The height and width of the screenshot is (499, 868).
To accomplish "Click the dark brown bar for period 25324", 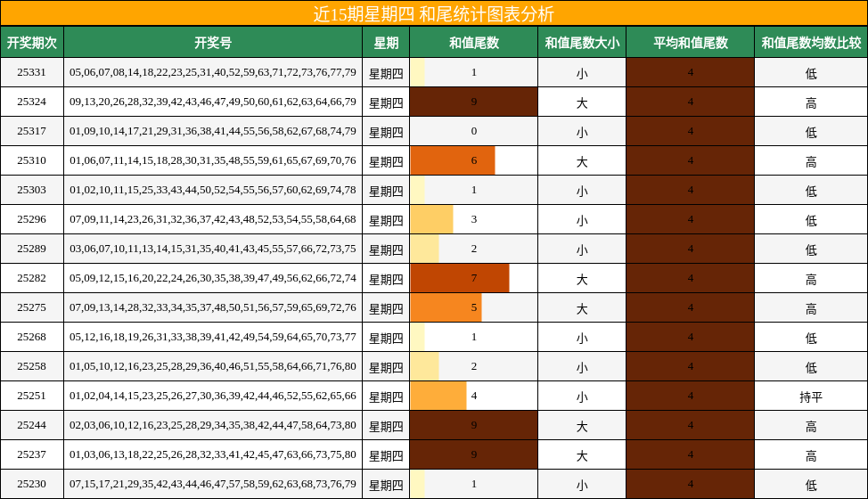I will 474,102.
